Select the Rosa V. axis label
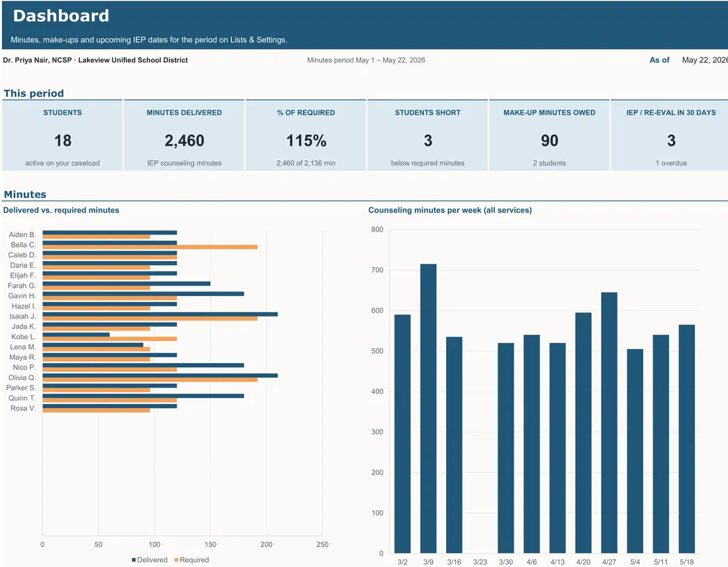This screenshot has width=728, height=567. pyautogui.click(x=23, y=409)
